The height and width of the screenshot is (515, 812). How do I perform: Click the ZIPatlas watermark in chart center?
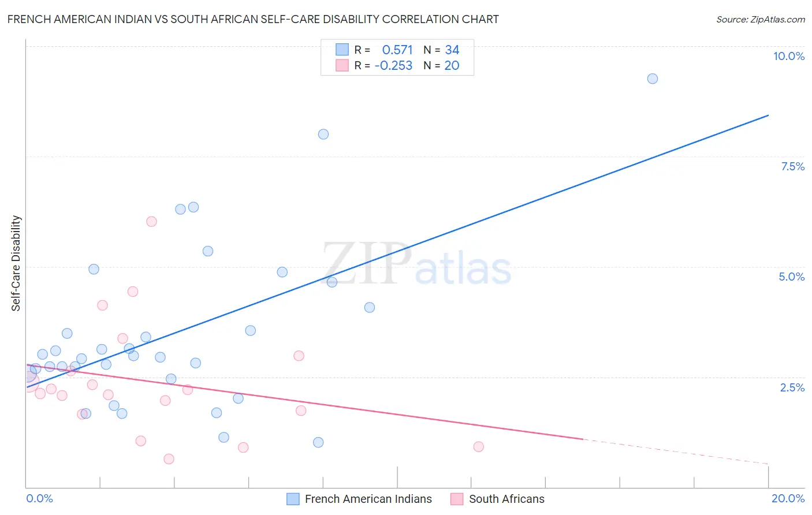tap(417, 263)
